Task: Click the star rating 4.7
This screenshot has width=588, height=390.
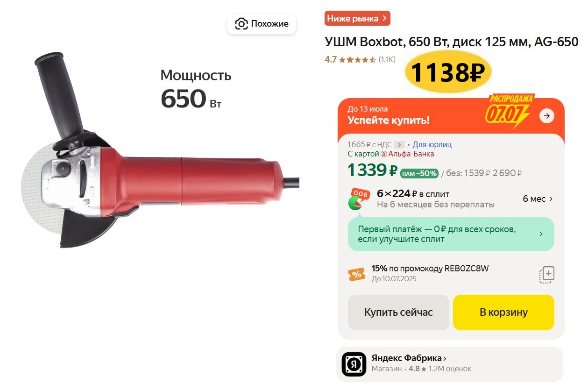Action: click(x=350, y=60)
